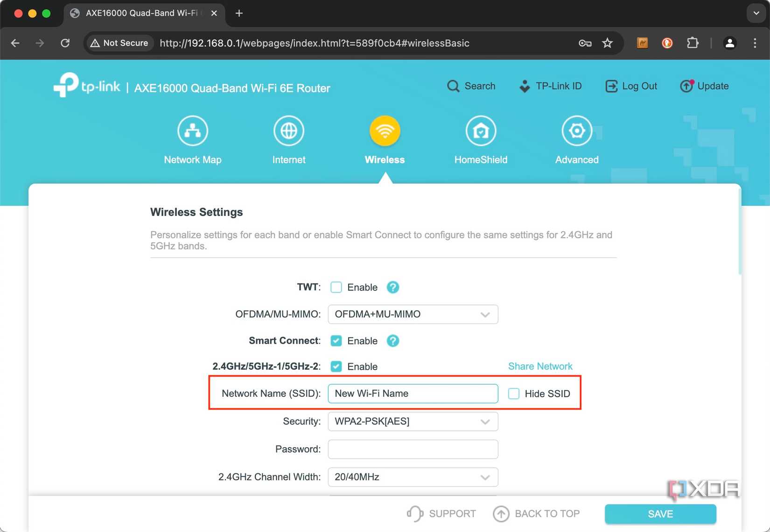The height and width of the screenshot is (532, 770).
Task: Open the OFDMA/MU-MIMO dropdown
Action: 413,314
